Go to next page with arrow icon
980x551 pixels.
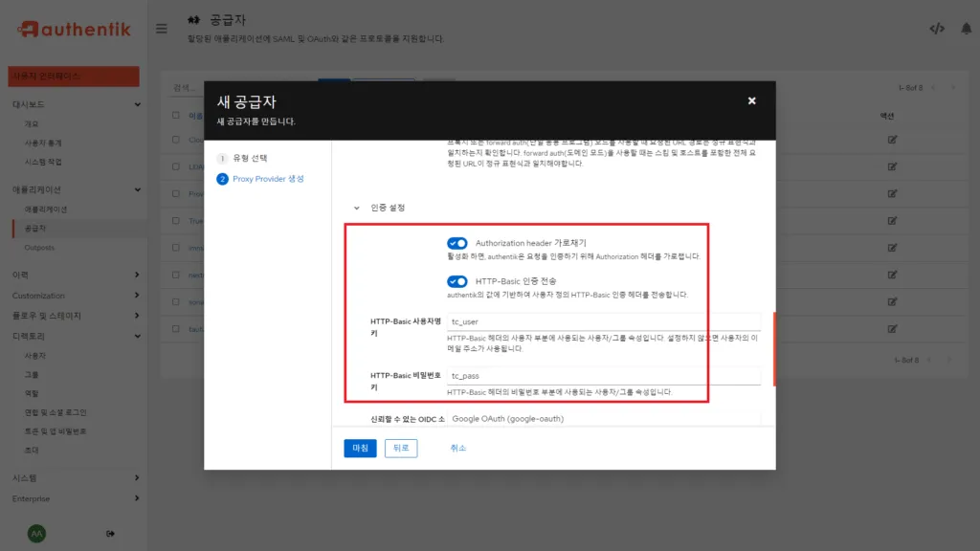pos(954,88)
